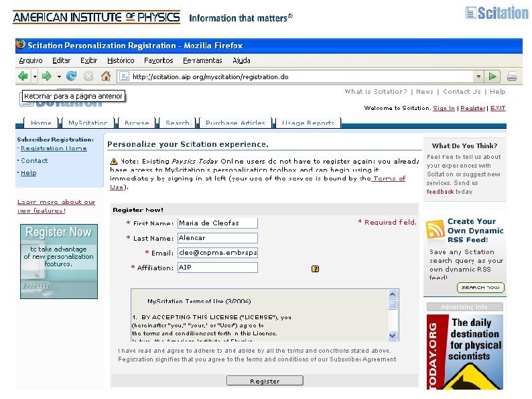This screenshot has width=532, height=399.
Task: Click the EXIT link
Action: click(498, 108)
